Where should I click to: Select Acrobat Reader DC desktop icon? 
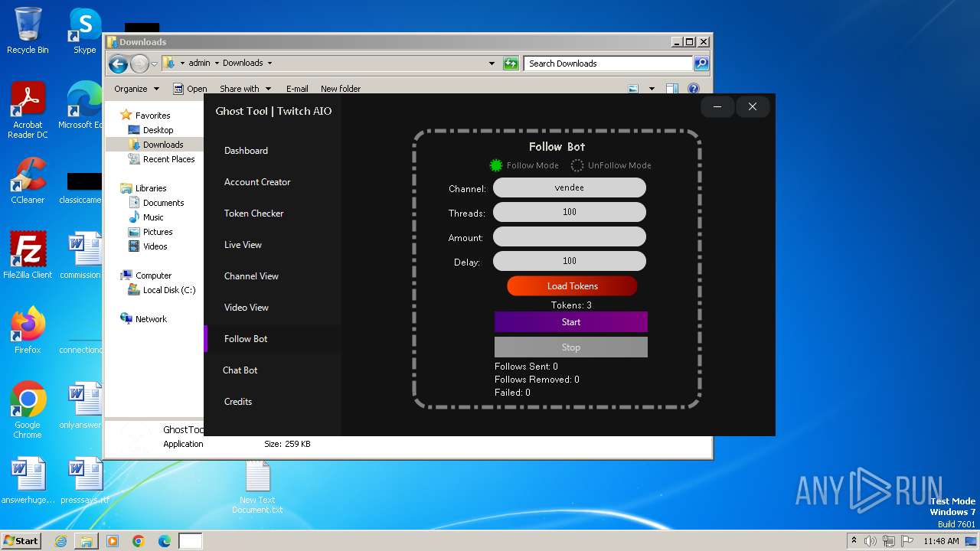(x=28, y=111)
